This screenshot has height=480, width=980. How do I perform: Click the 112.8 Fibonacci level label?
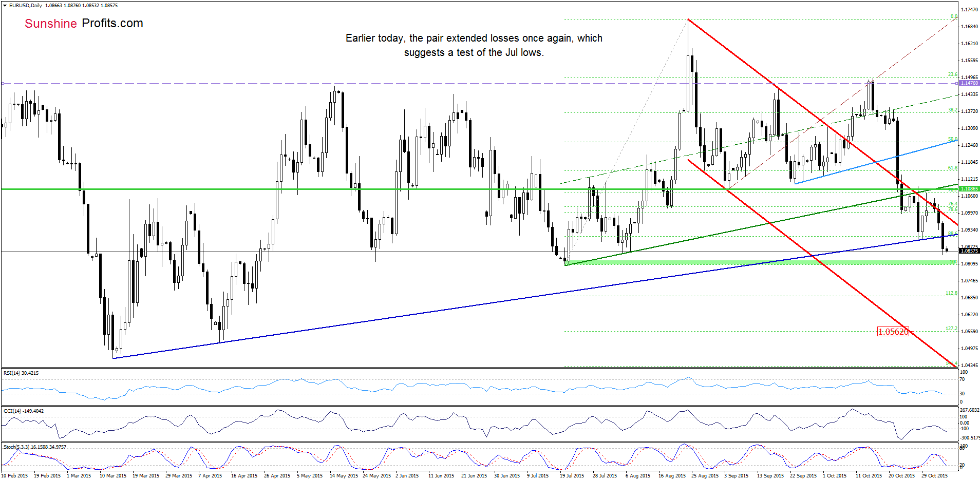tap(952, 293)
